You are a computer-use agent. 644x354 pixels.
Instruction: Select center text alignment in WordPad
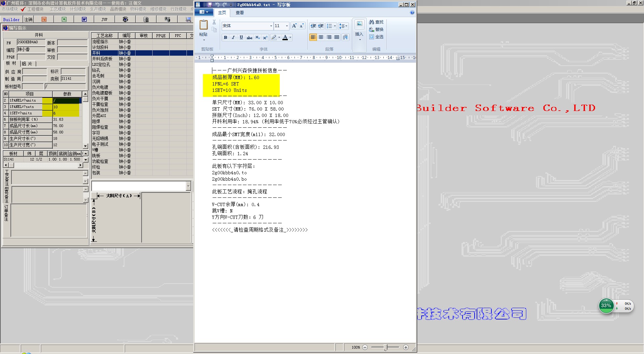click(x=321, y=37)
